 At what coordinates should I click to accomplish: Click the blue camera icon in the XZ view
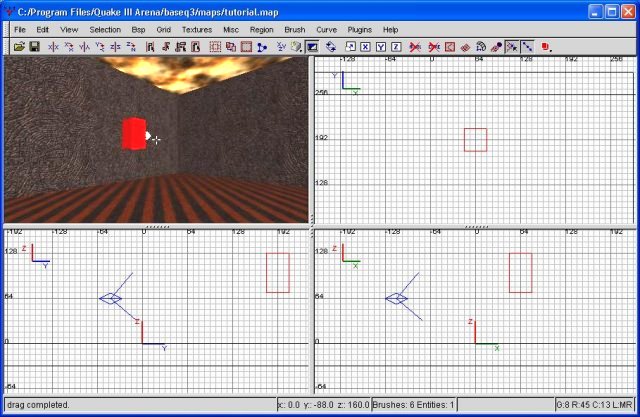(x=397, y=298)
